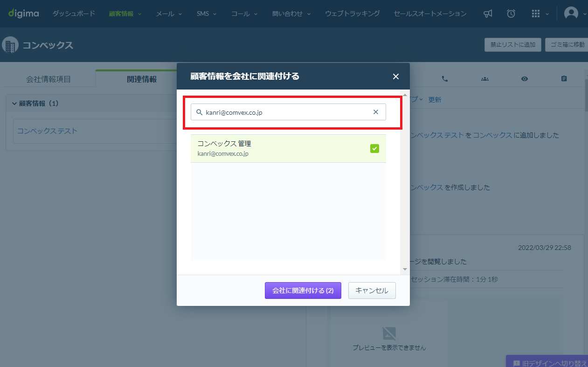Screen dimensions: 588x367
Task: Switch to 会社情報項目 tab
Action: [x=48, y=79]
